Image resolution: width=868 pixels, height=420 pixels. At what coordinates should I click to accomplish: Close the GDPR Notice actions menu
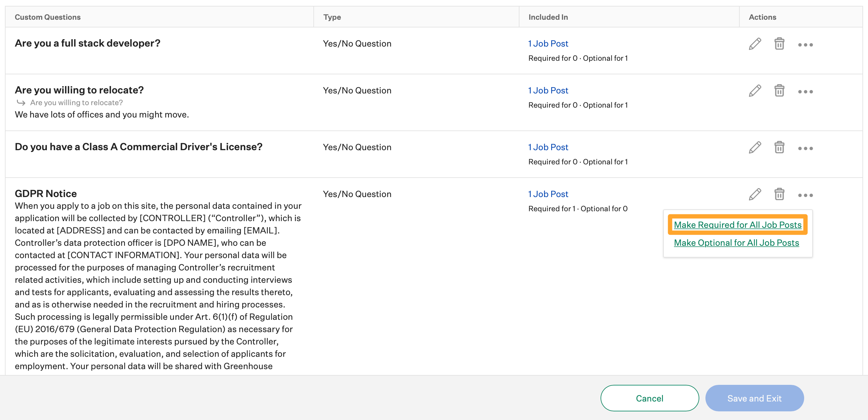pyautogui.click(x=805, y=195)
